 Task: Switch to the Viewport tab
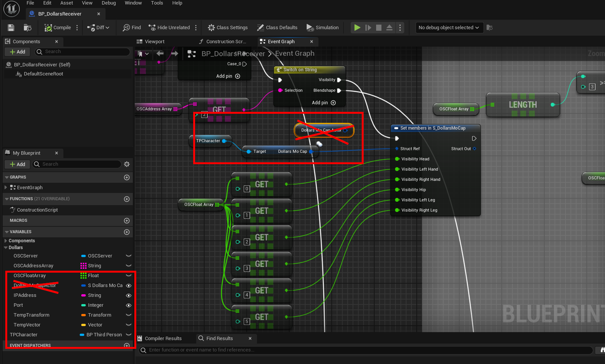154,42
